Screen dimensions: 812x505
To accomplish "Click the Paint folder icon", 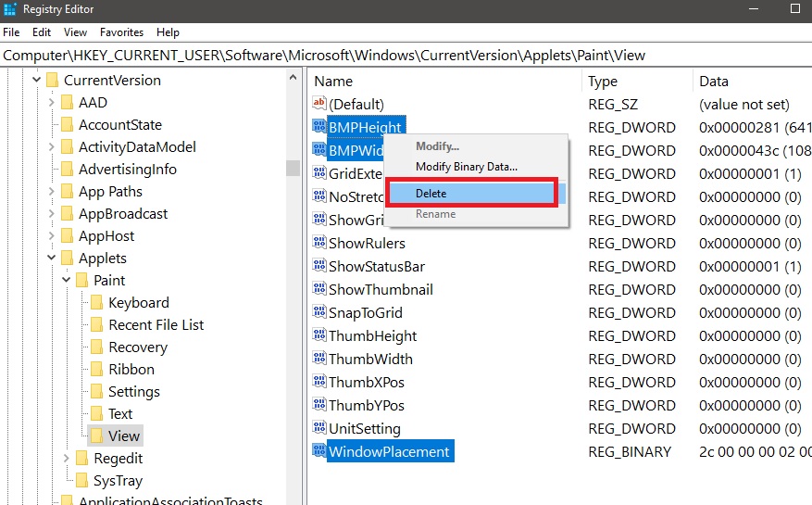I will coord(81,281).
